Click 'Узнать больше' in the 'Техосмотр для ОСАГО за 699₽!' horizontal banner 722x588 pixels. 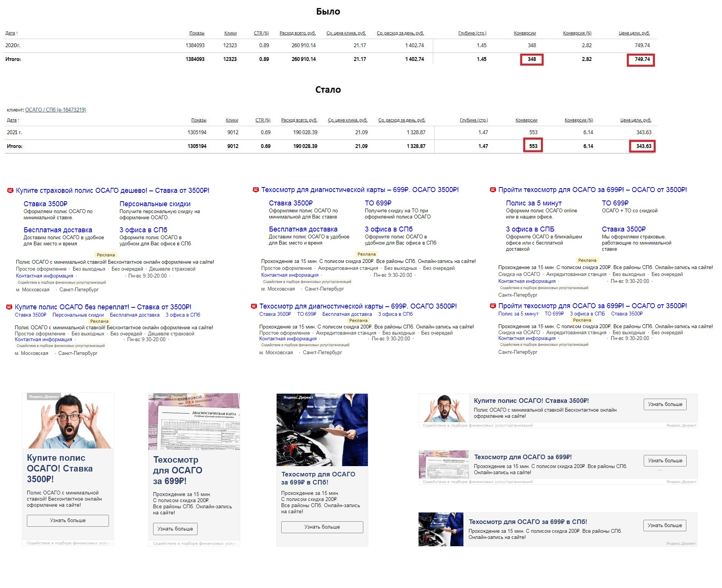point(665,461)
